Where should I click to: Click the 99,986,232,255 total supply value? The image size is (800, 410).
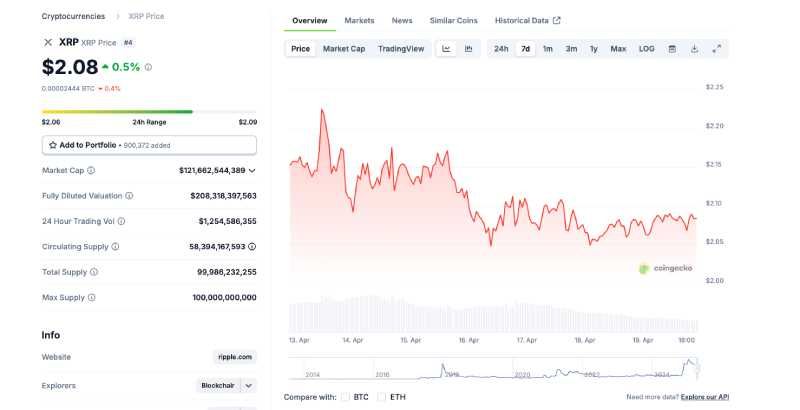pos(227,272)
